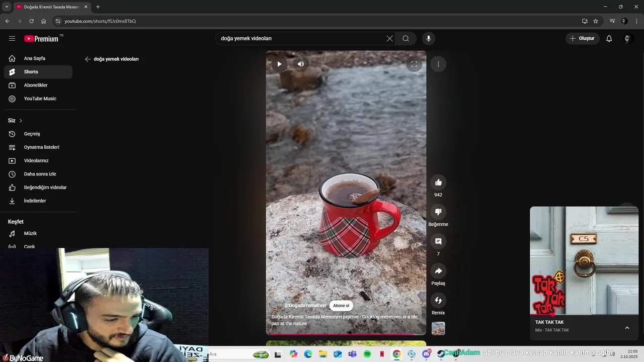644x362 pixels.
Task: Like the Short (942 likes)
Action: (x=438, y=183)
